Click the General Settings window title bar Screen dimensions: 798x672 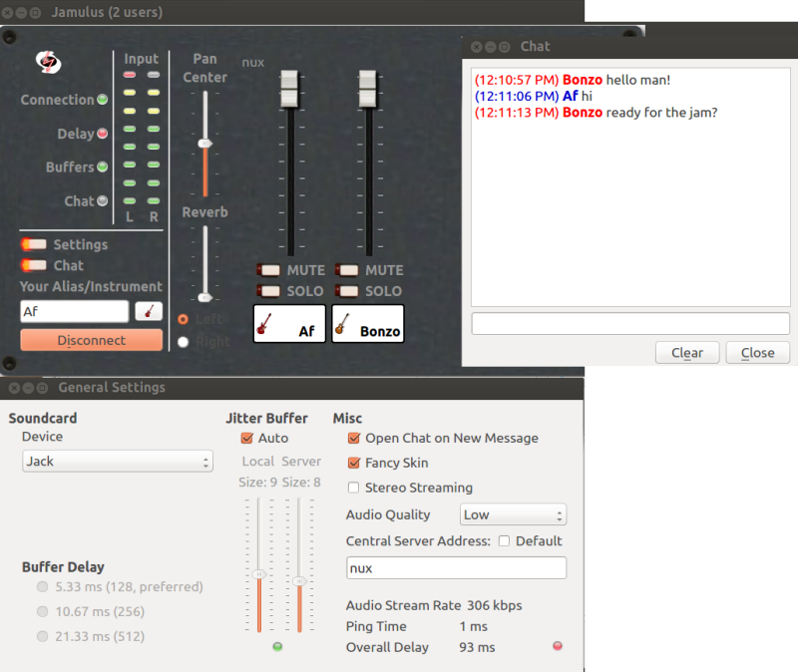[292, 388]
